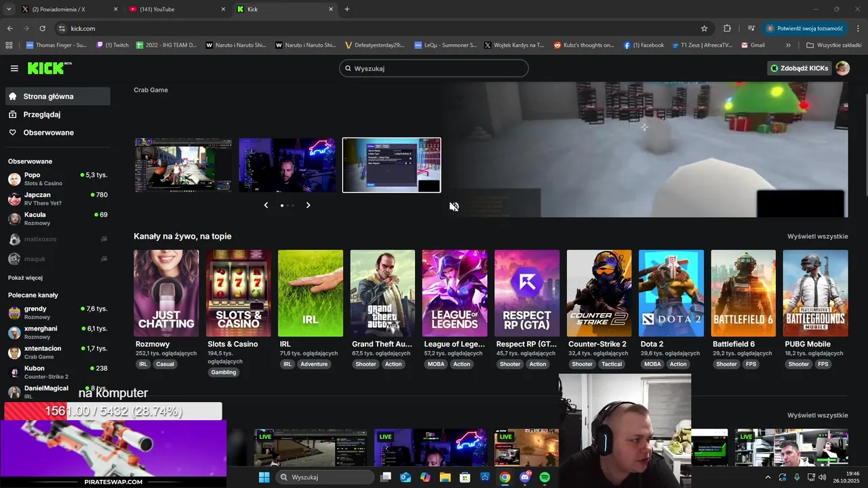868x488 pixels.
Task: Open the Grand Theft Auto category card
Action: point(382,293)
